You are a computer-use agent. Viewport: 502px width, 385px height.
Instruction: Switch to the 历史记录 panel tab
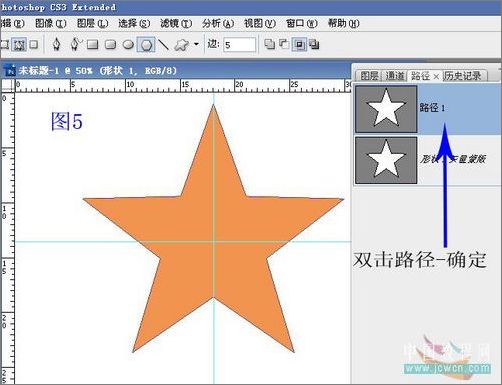[x=463, y=76]
